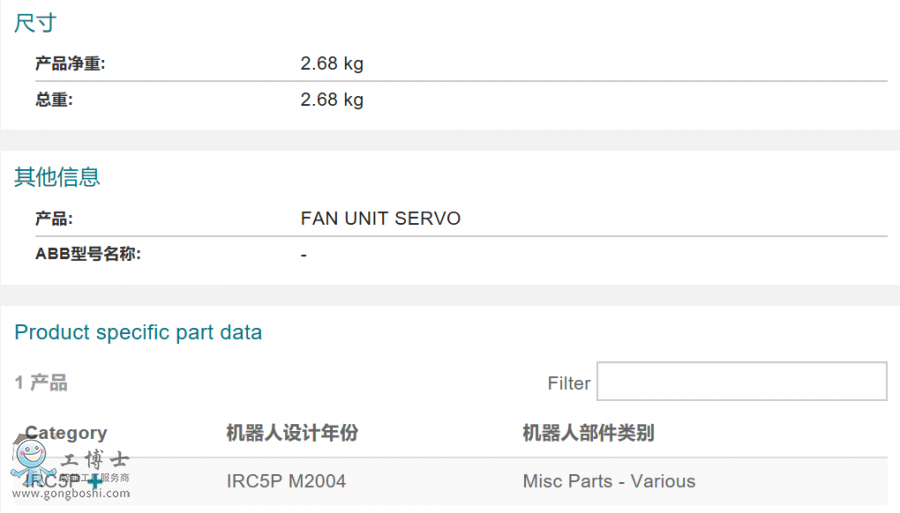Click the Filter text input box
This screenshot has height=513, width=900.
741,381
